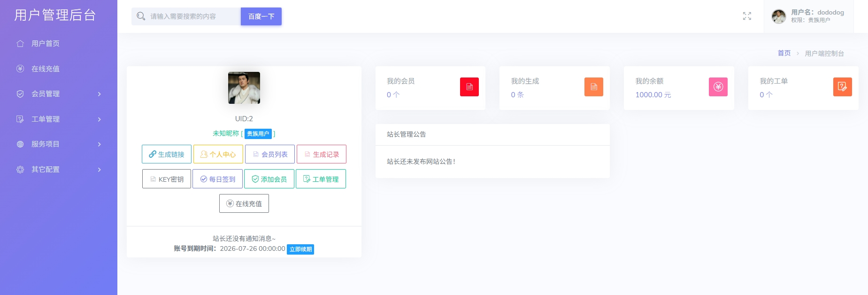Viewport: 868px width, 295px height.
Task: Click the KEY密钥 button
Action: click(x=167, y=179)
